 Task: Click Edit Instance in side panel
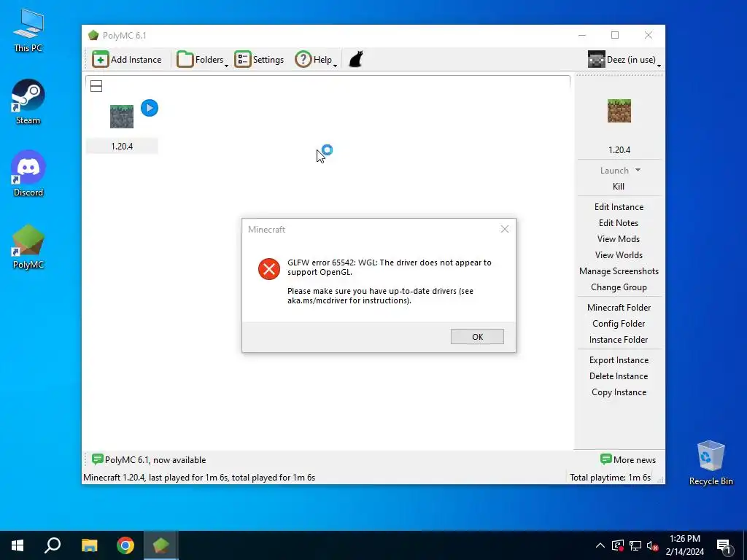point(619,207)
